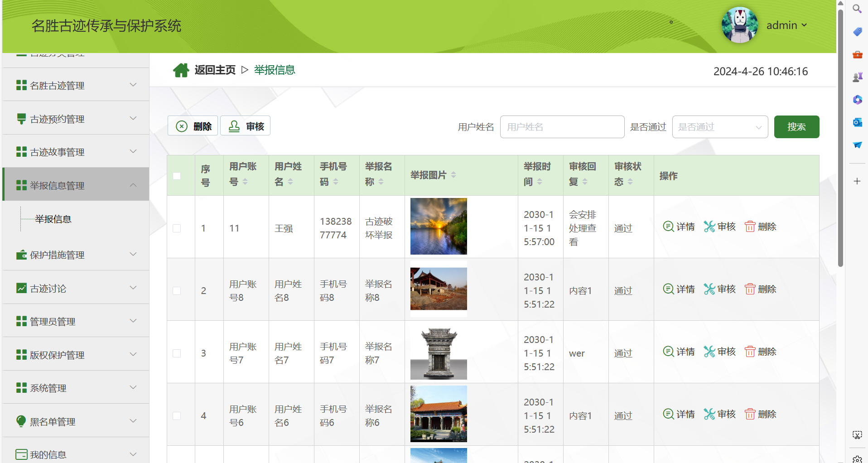Collapse 举报信息管理 menu

(x=76, y=185)
